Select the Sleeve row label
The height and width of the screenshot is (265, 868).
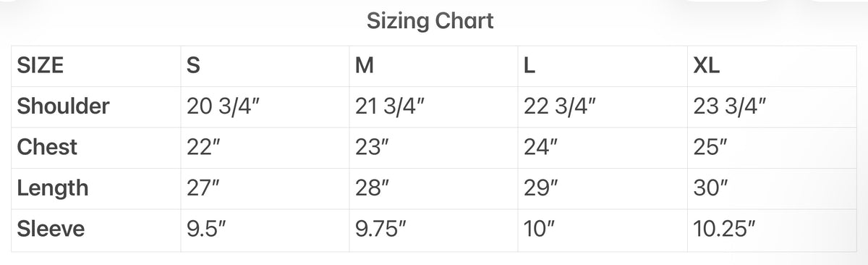point(51,230)
